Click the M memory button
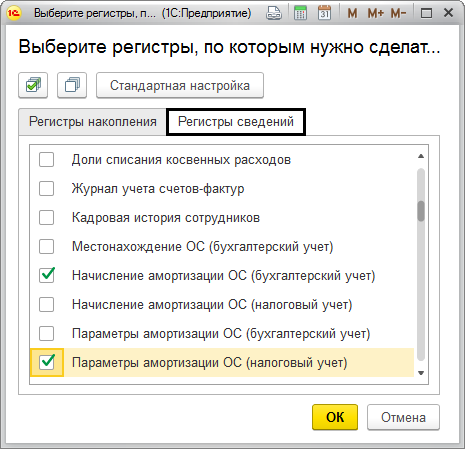This screenshot has height=449, width=465. pyautogui.click(x=352, y=14)
